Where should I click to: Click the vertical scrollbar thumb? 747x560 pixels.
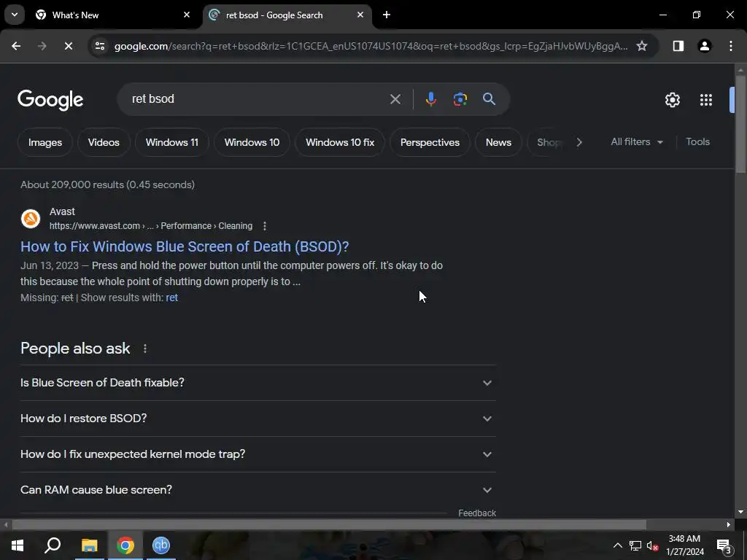740,125
